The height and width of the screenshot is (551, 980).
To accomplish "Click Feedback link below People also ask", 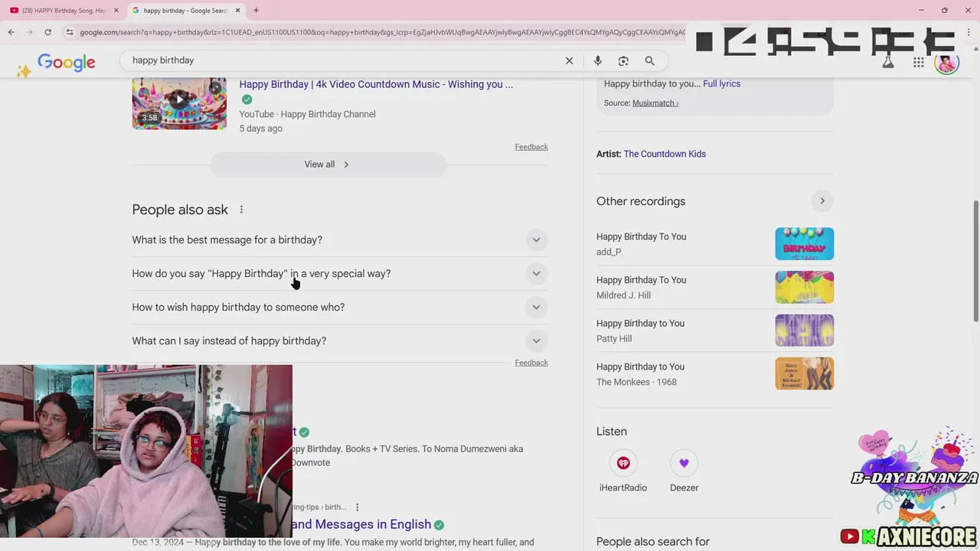I will coord(531,363).
